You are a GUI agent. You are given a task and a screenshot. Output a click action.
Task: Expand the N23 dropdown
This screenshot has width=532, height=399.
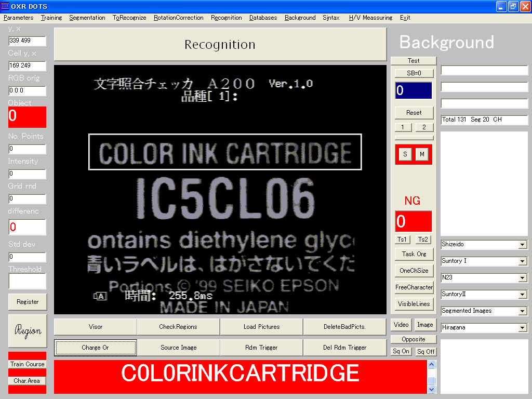click(x=523, y=278)
